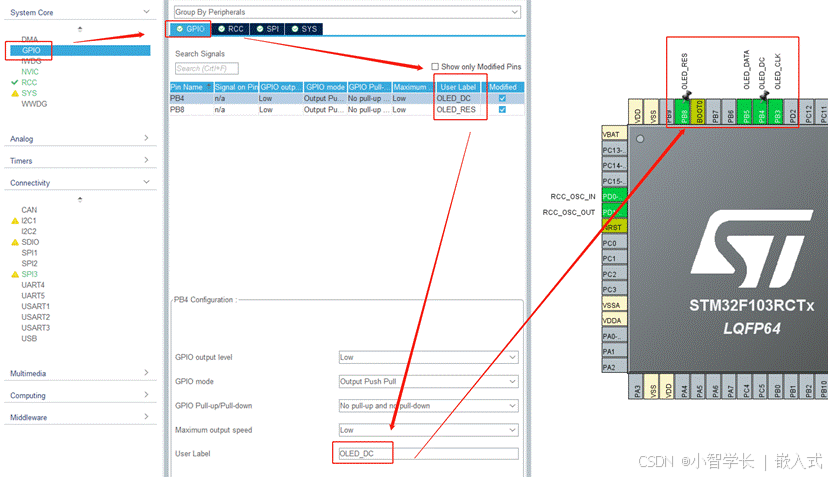This screenshot has height=477, width=828.
Task: Toggle Modified checkbox for PB4 row
Action: click(502, 98)
